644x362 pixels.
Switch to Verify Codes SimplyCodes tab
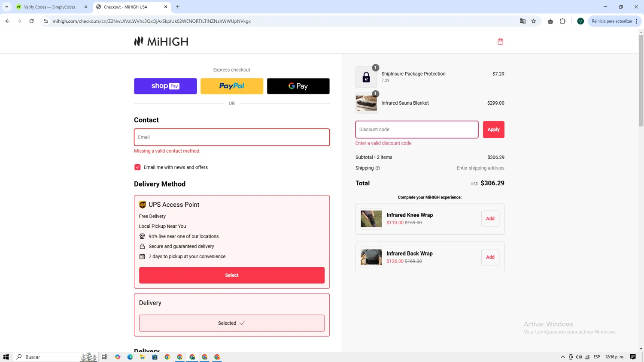pyautogui.click(x=50, y=7)
